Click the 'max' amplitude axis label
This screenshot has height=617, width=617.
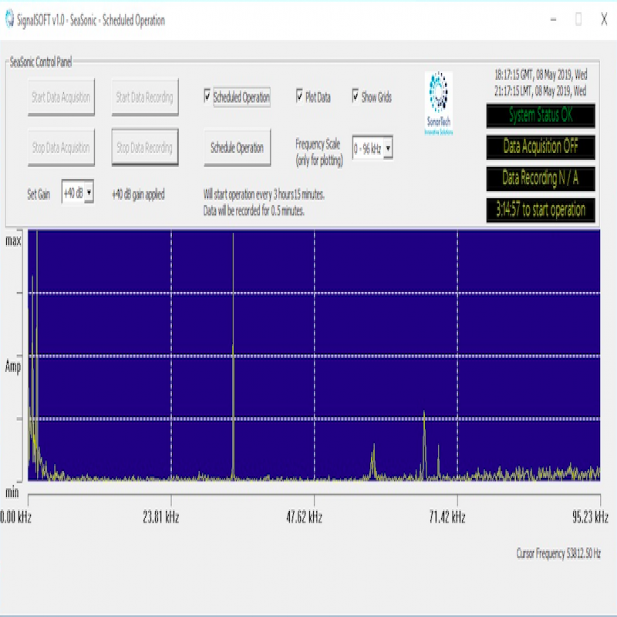coord(13,240)
